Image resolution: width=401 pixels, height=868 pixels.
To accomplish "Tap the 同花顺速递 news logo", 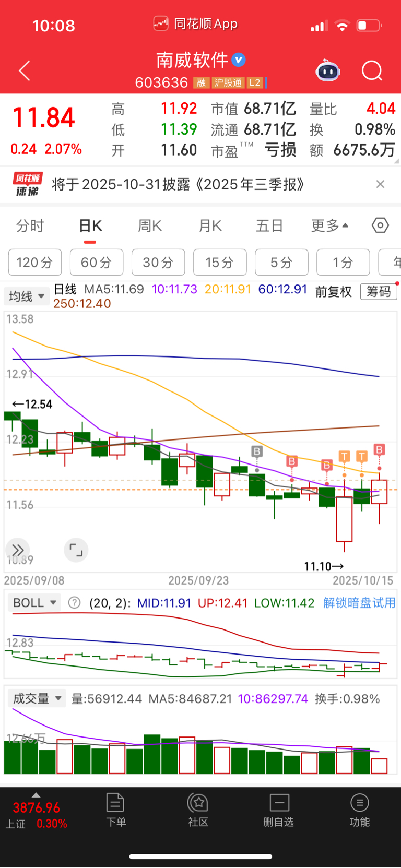I will pos(27,185).
